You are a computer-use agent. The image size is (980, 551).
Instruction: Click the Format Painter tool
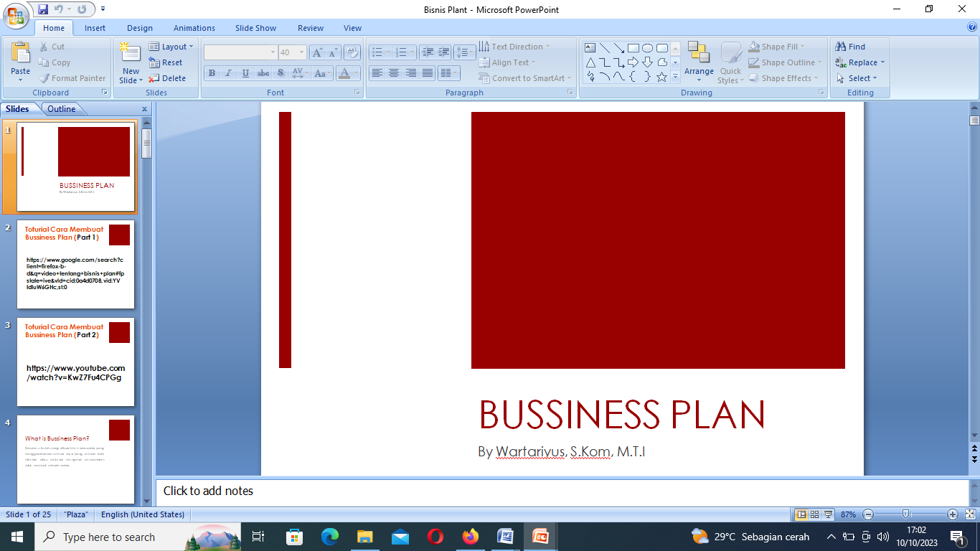pos(72,78)
